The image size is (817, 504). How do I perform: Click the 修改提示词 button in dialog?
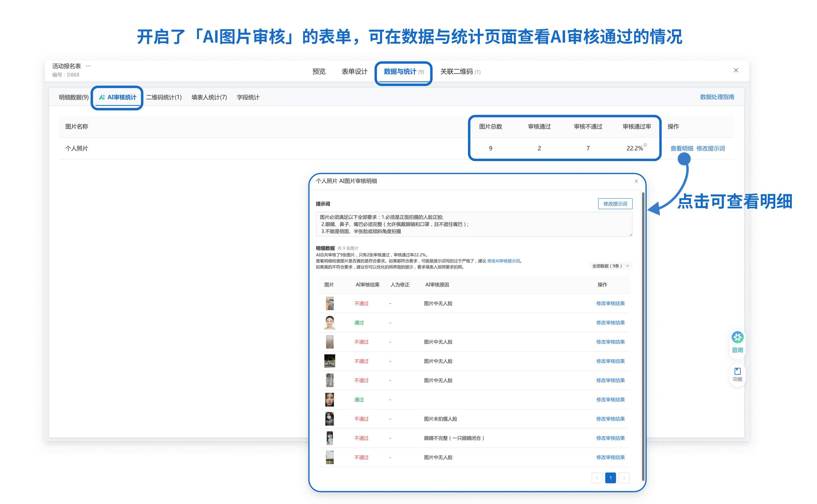pos(615,204)
